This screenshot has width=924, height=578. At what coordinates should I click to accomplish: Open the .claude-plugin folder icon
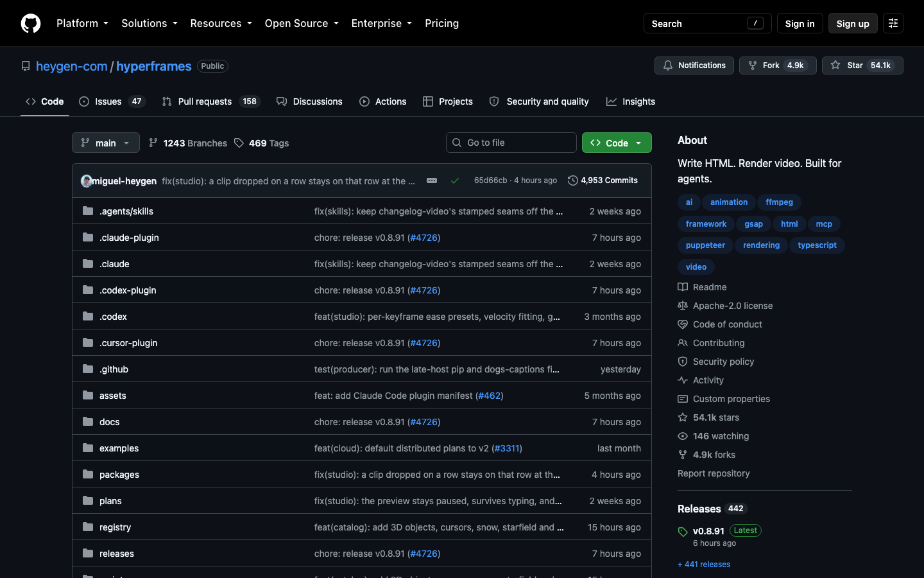88,237
